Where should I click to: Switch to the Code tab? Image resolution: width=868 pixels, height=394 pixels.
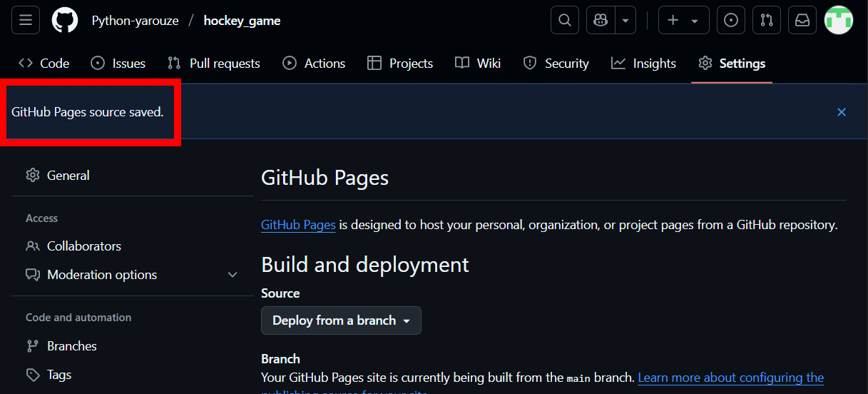click(x=44, y=64)
